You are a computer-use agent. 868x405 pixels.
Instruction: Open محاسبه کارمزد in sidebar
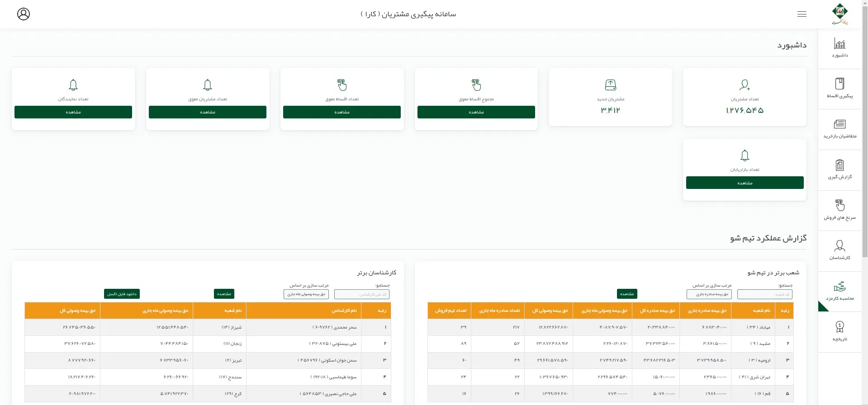(x=840, y=291)
